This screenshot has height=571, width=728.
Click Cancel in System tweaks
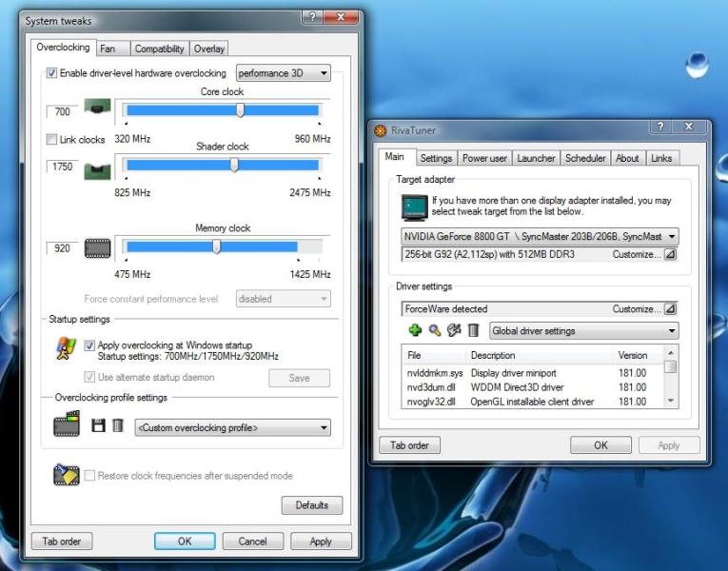click(252, 541)
